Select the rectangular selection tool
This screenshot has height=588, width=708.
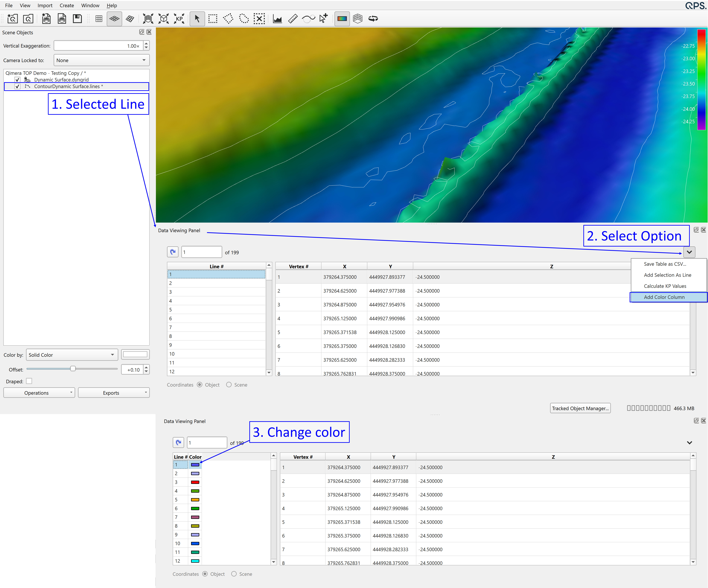pos(213,19)
